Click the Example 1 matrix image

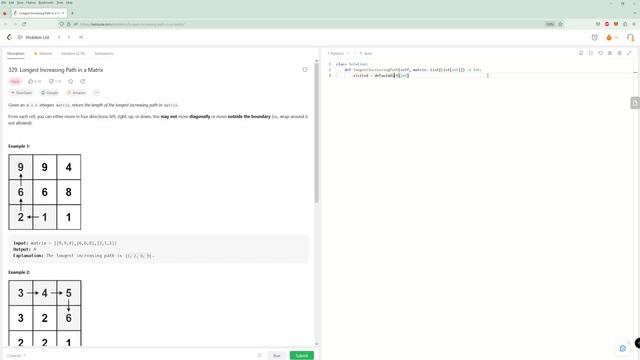point(44,192)
